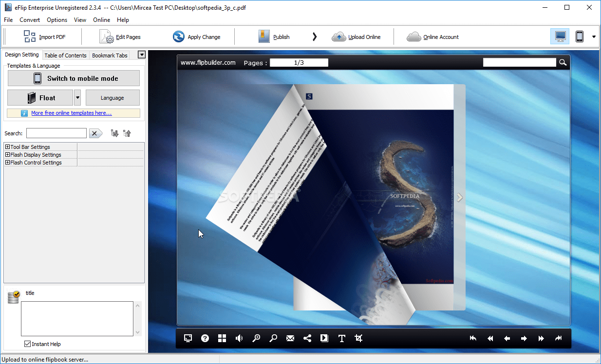Switch to the Design Setting tab
This screenshot has width=601, height=364.
pyautogui.click(x=22, y=55)
